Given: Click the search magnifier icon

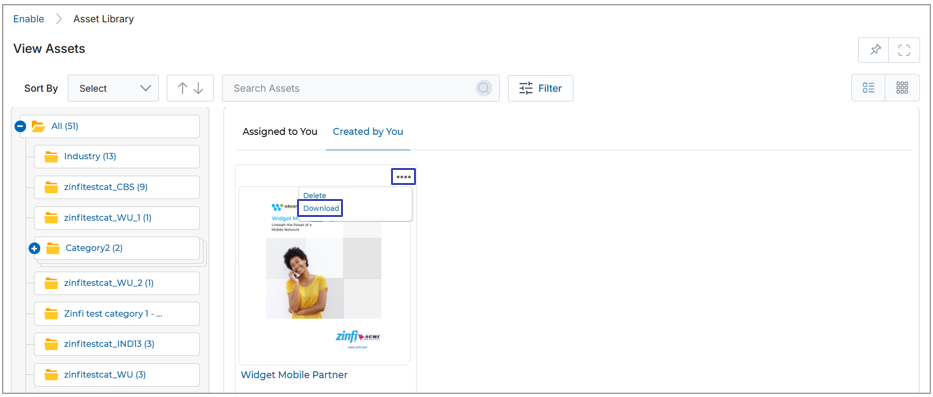Looking at the screenshot, I should point(484,88).
